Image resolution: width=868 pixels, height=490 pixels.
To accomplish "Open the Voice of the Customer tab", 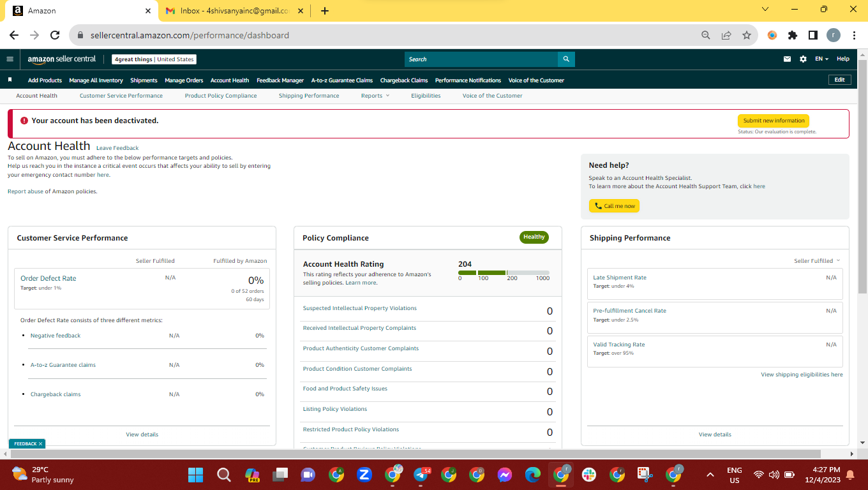I will click(x=492, y=96).
